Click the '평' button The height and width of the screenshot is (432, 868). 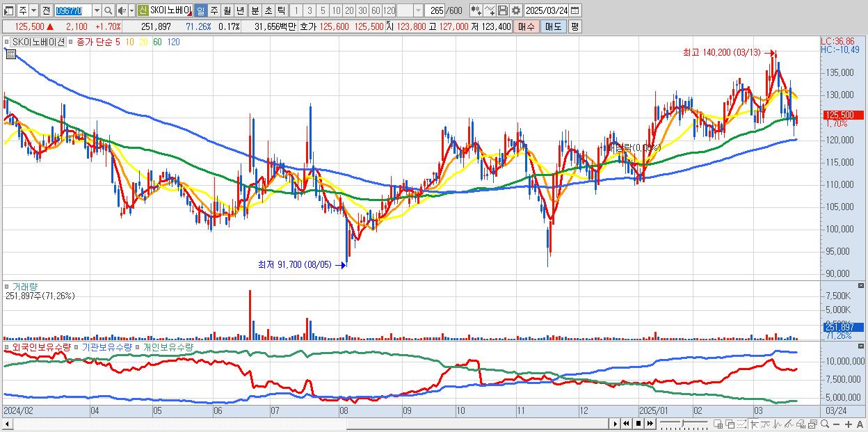coord(574,26)
